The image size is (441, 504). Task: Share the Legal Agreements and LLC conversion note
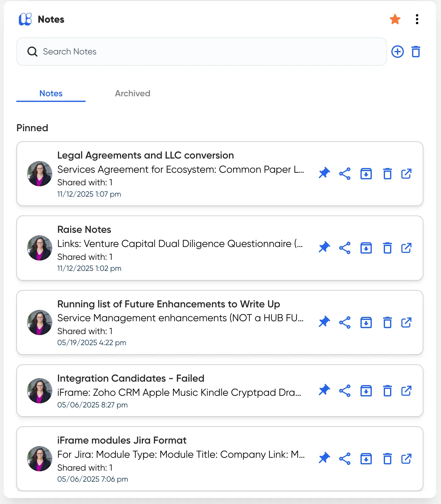coord(345,174)
